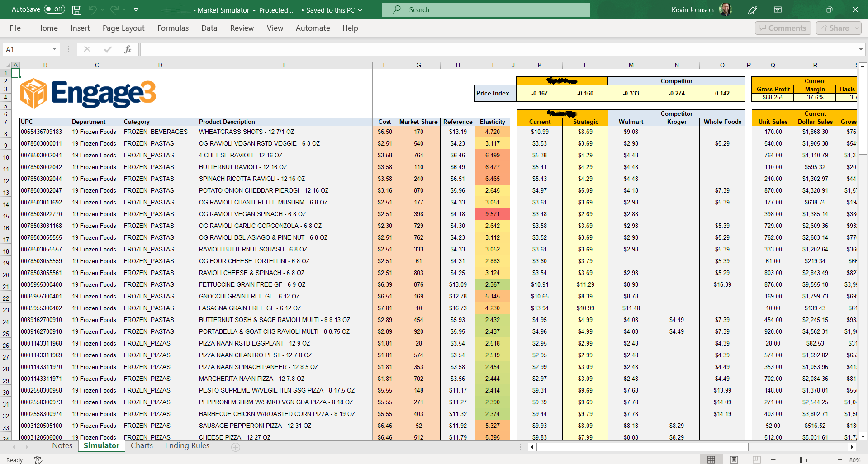Viewport: 868px width, 464px height.
Task: Click the Enter formula checkmark icon
Action: coord(108,49)
